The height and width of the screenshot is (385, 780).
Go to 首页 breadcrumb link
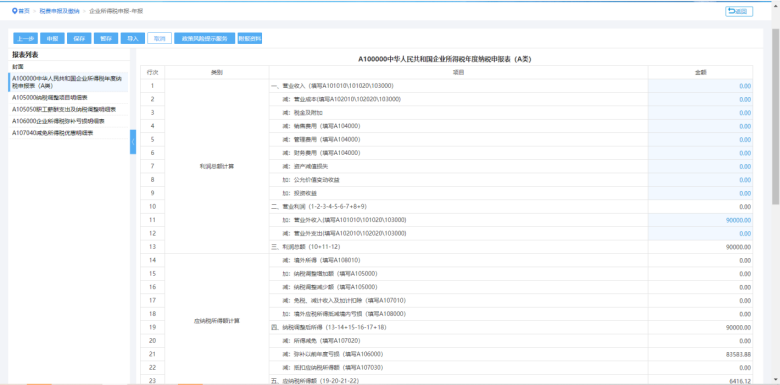[24, 11]
